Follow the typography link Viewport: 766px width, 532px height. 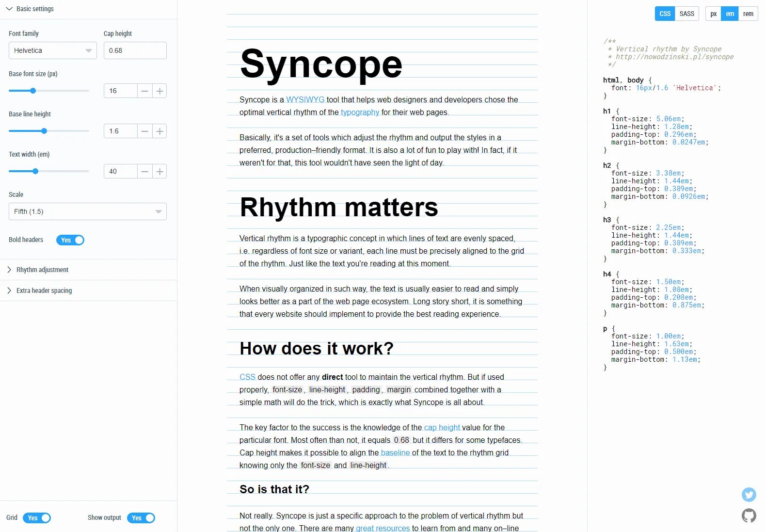click(x=360, y=113)
